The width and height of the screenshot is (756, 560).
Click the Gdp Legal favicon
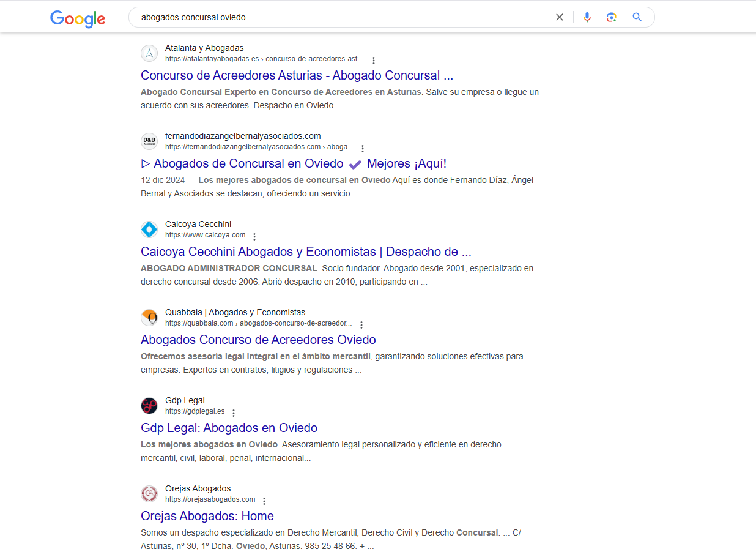pos(149,406)
